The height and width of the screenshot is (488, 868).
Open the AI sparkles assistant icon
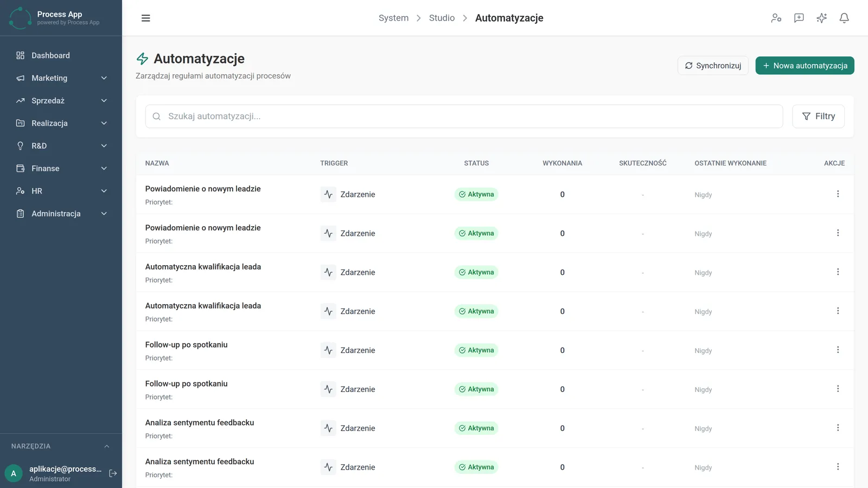pos(822,18)
